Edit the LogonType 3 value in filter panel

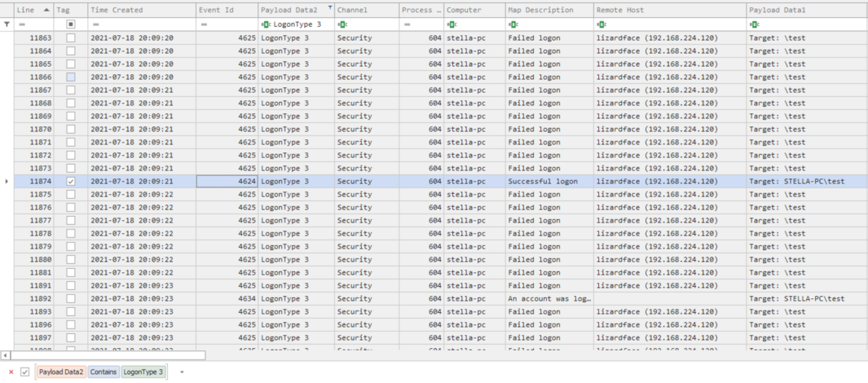(x=143, y=372)
